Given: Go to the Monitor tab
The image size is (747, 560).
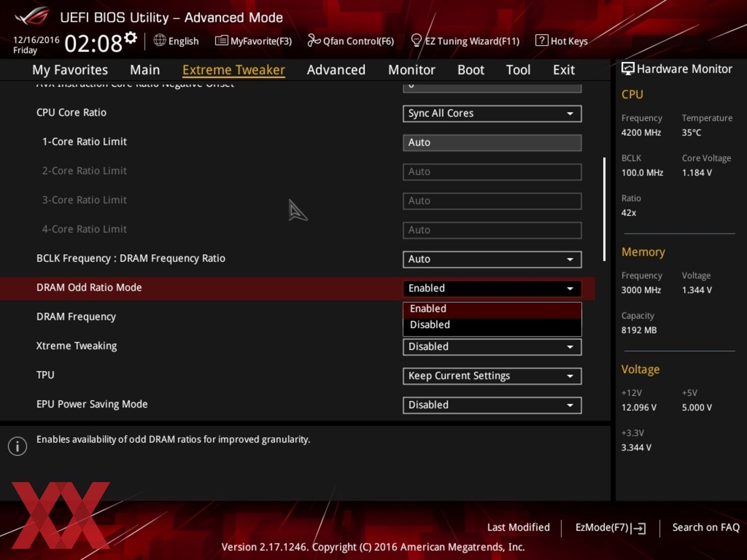Looking at the screenshot, I should (411, 70).
